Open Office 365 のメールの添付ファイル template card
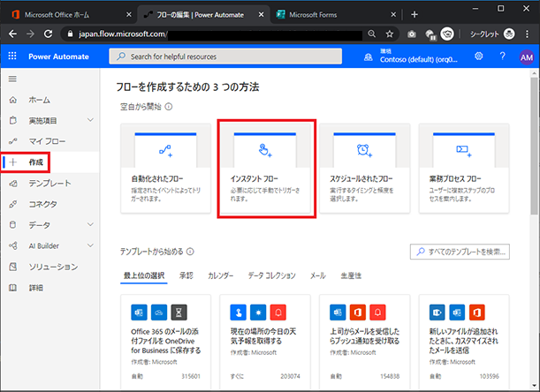This screenshot has height=392, width=540. coord(165,341)
